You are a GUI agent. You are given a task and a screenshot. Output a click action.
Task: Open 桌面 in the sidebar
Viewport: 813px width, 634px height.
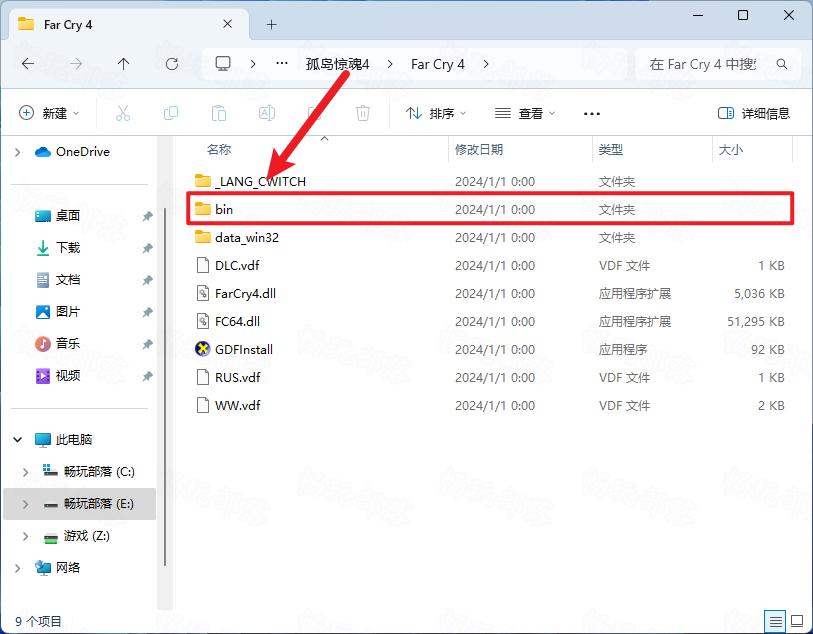(68, 216)
